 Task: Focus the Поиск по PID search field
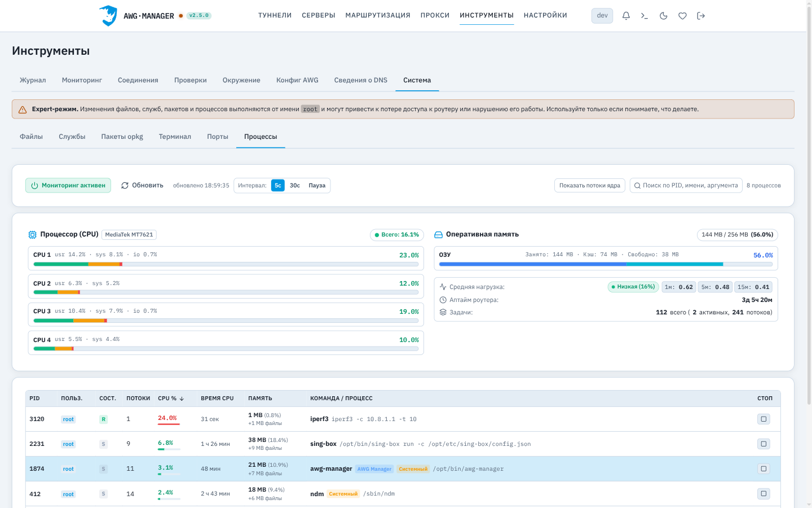[685, 185]
